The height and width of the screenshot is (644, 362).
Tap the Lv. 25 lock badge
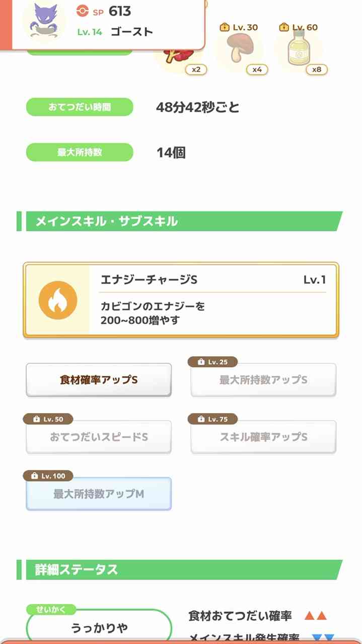click(212, 362)
